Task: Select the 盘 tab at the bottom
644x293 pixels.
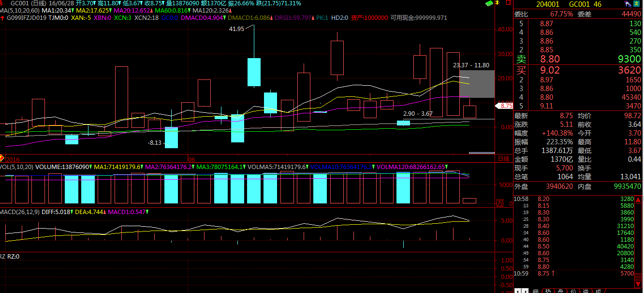Action: (560, 291)
